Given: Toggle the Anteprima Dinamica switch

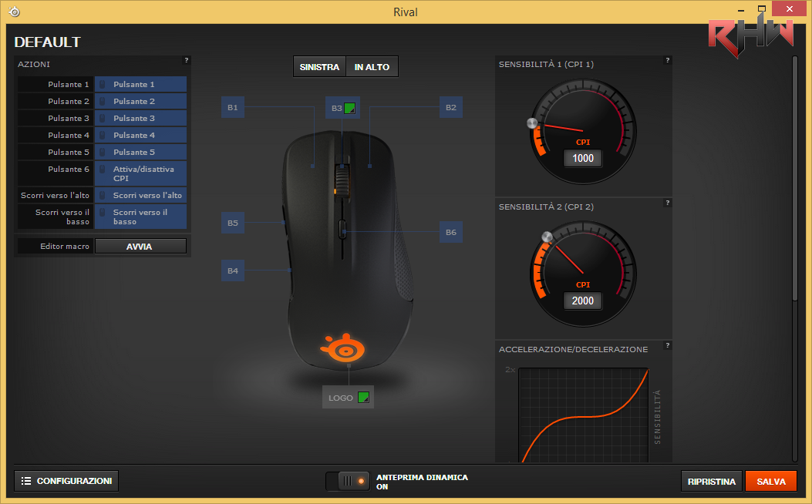Looking at the screenshot, I should (348, 481).
